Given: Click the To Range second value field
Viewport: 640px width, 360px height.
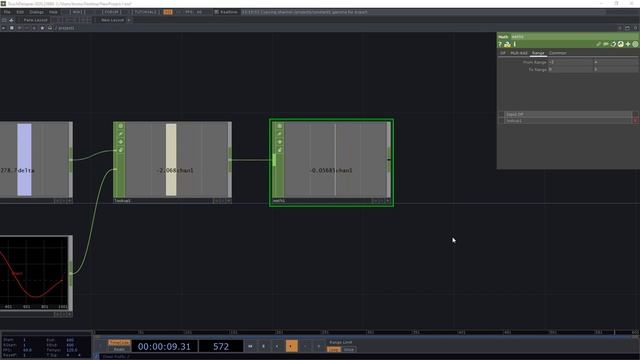Looking at the screenshot, I should 615,70.
